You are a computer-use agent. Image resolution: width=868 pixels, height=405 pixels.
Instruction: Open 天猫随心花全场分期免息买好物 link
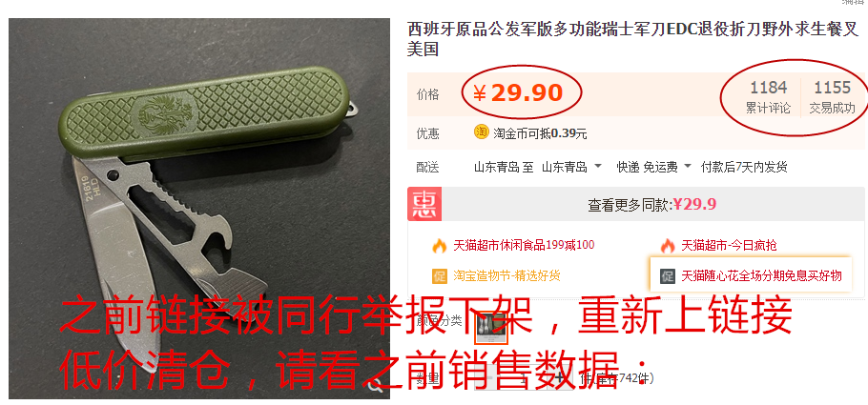click(x=761, y=275)
